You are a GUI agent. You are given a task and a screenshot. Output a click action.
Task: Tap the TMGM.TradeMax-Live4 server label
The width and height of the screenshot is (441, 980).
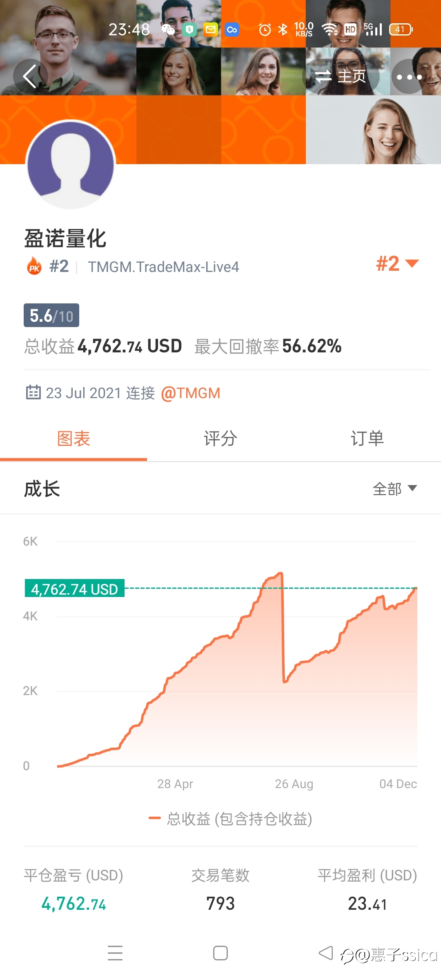(x=164, y=267)
